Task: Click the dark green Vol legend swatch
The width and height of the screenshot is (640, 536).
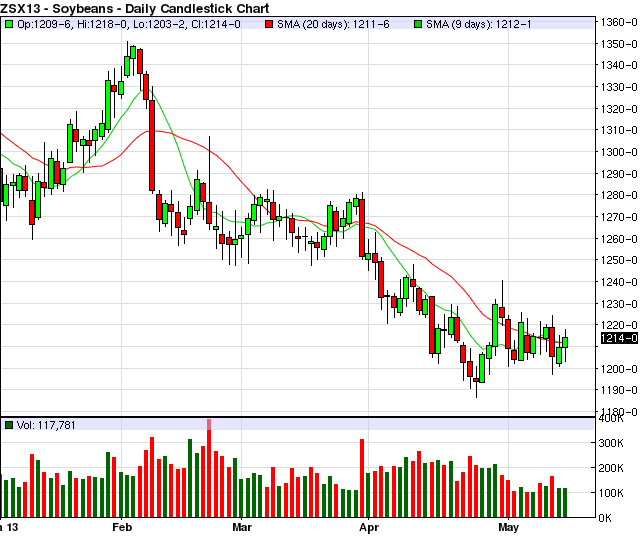Action: point(9,425)
